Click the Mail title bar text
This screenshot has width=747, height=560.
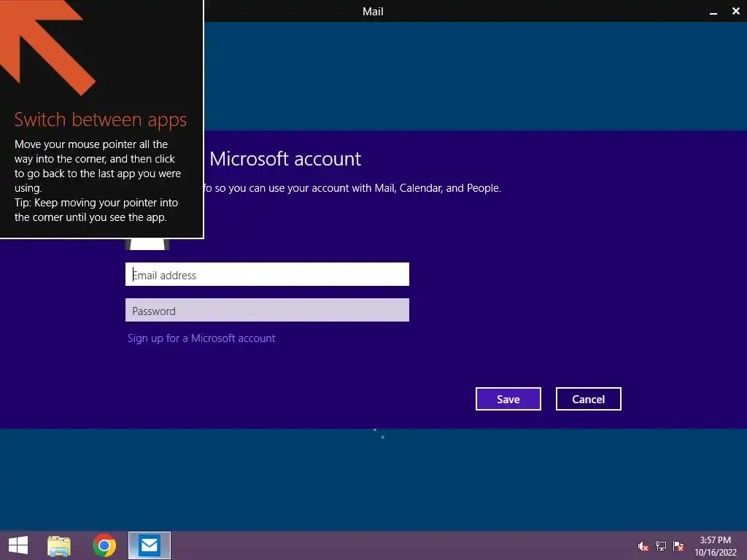point(373,12)
